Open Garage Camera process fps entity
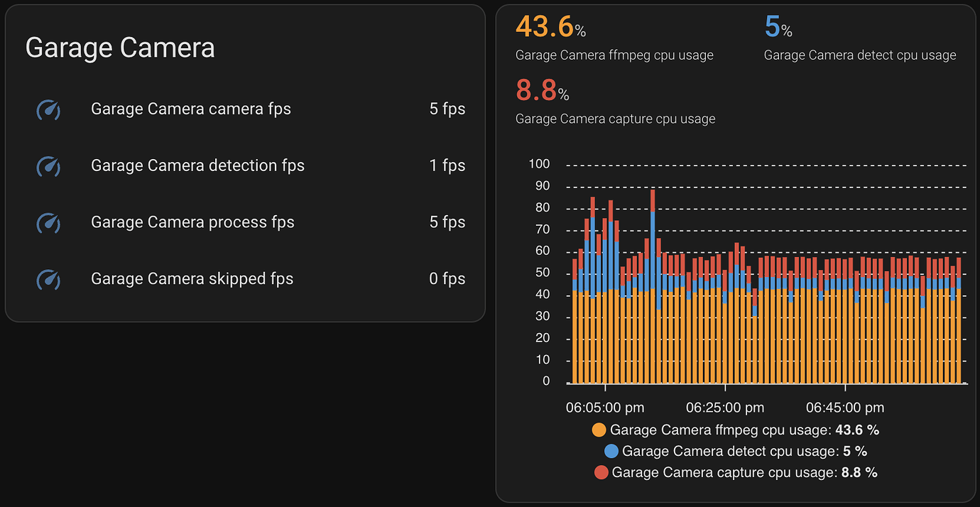The height and width of the screenshot is (507, 980). click(245, 222)
